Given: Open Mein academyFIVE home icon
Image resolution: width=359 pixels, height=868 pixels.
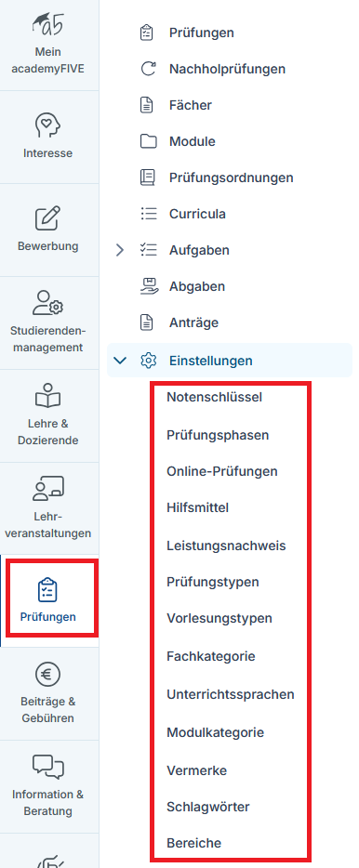Looking at the screenshot, I should tap(47, 25).
